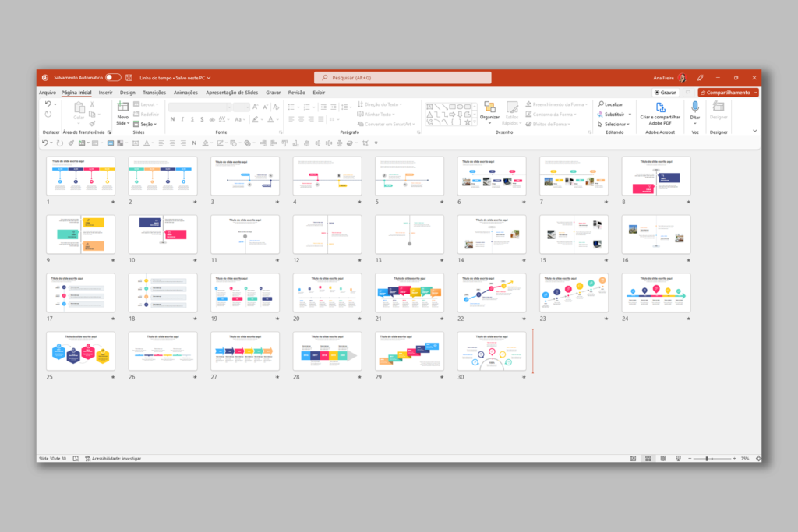Expand the Selecionar dropdown in Editando
This screenshot has height=532, width=798.
pos(628,123)
